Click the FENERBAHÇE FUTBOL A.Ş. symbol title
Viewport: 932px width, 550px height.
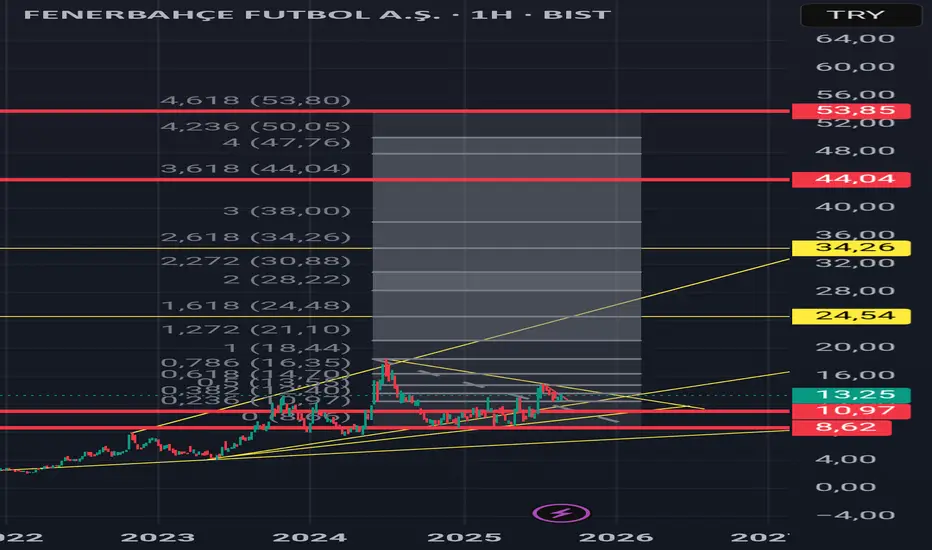(232, 14)
